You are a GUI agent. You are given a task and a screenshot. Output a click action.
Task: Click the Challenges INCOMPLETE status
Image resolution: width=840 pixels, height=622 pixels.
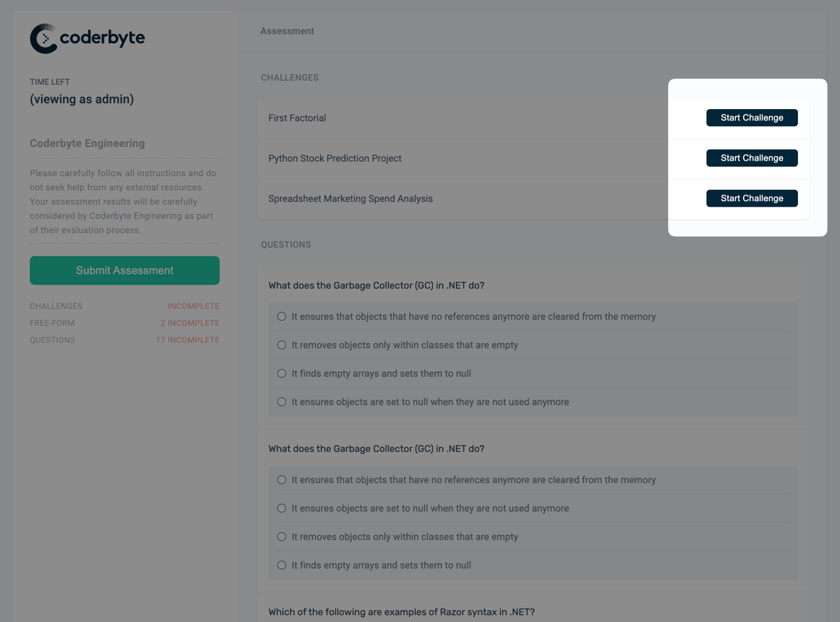click(x=193, y=306)
